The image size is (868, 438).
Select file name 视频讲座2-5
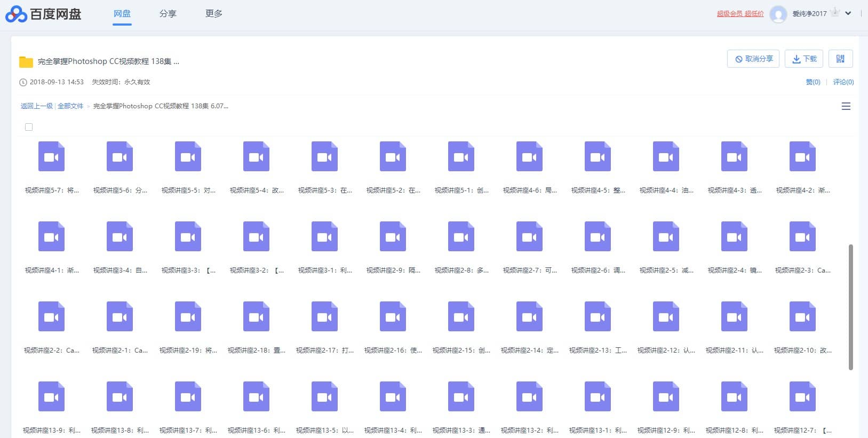click(666, 270)
